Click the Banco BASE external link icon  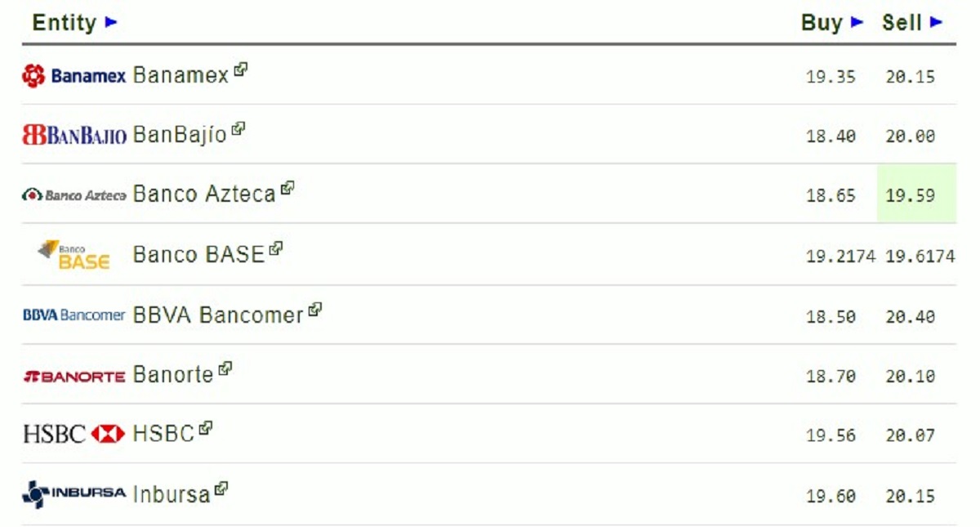pyautogui.click(x=276, y=248)
